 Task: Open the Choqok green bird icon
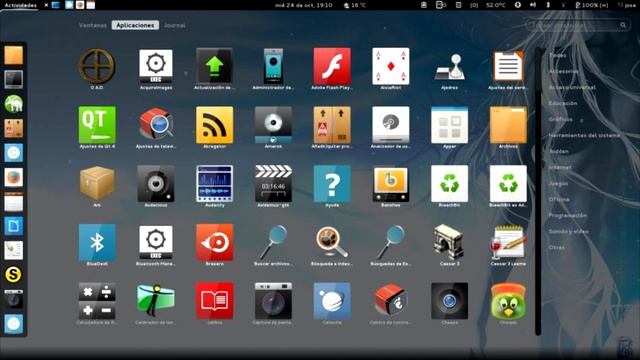click(x=508, y=301)
